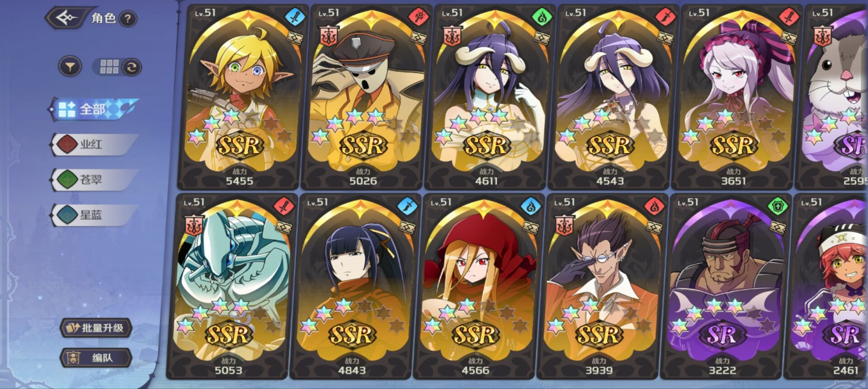Toggle the sort order refresh icon
The image size is (868, 389).
point(132,67)
